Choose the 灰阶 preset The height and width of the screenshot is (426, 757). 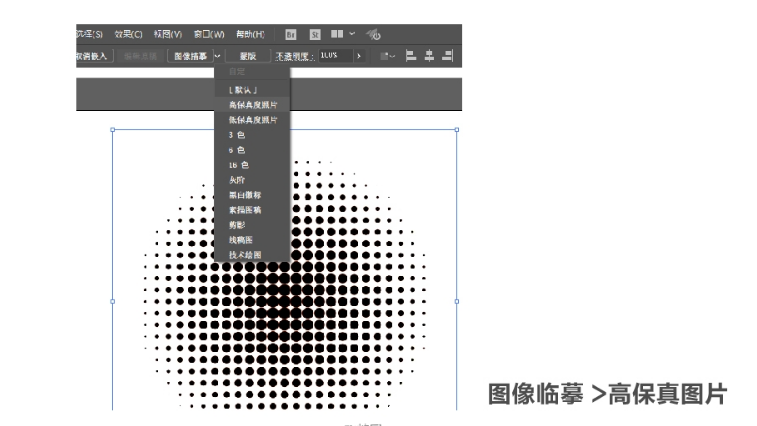tap(252, 180)
